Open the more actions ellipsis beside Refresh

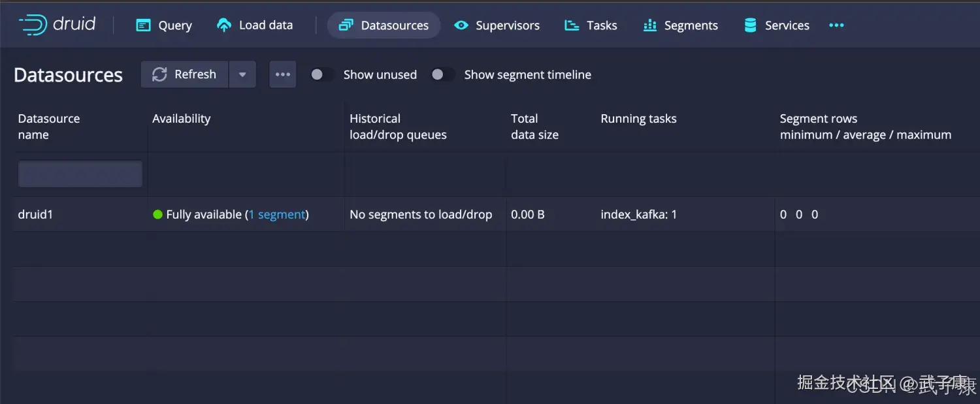click(283, 74)
